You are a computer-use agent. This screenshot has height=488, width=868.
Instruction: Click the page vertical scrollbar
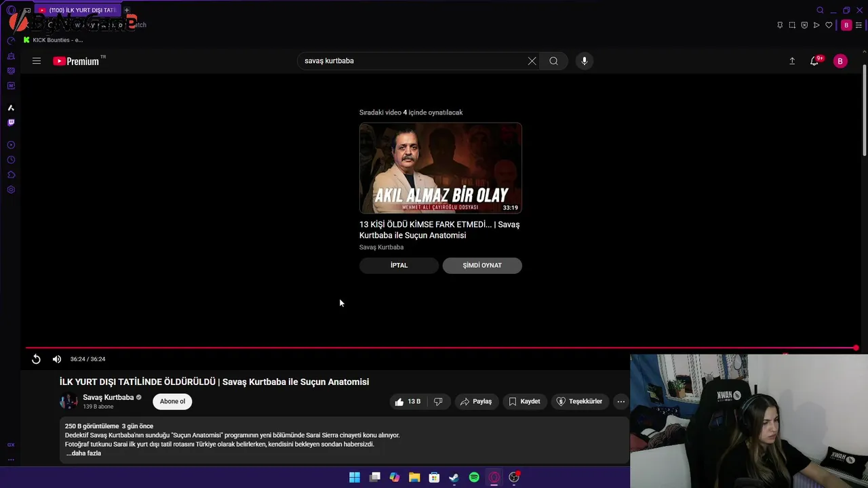pyautogui.click(x=864, y=112)
